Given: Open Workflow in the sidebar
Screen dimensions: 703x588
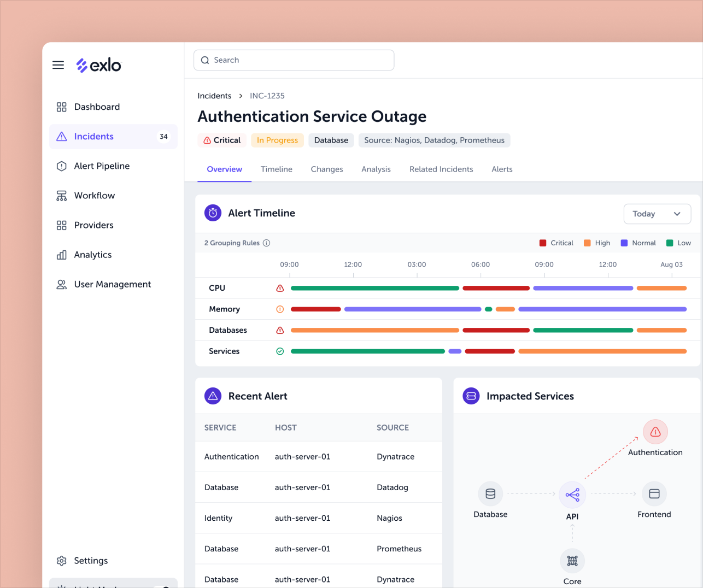Looking at the screenshot, I should pyautogui.click(x=113, y=196).
